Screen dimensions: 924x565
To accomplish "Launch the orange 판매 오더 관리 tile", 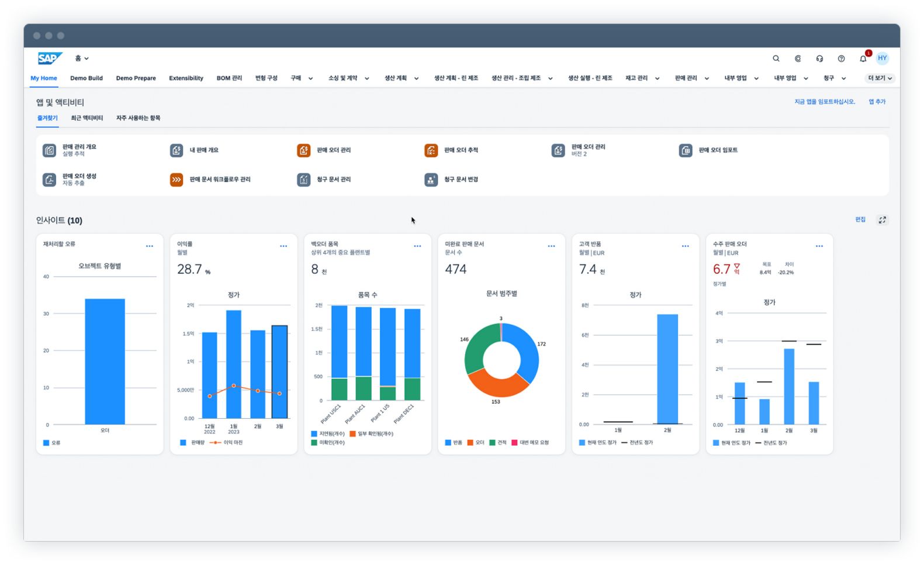I will (324, 150).
